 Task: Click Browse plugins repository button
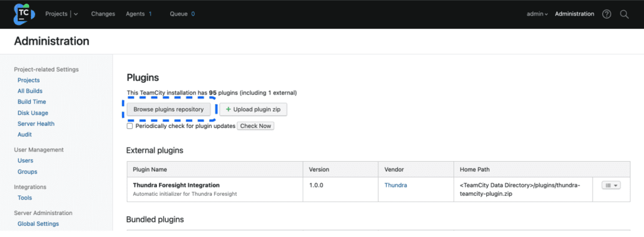pos(169,109)
